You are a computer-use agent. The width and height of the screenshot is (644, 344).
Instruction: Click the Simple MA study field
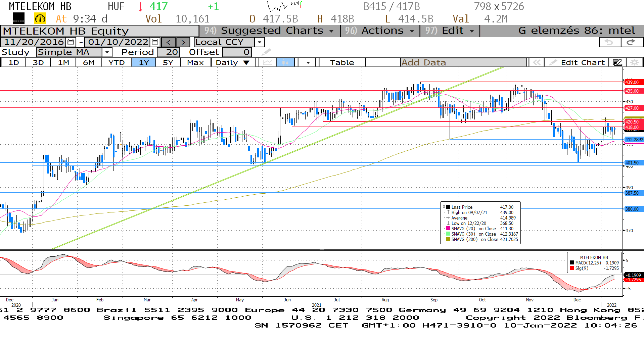(x=70, y=52)
